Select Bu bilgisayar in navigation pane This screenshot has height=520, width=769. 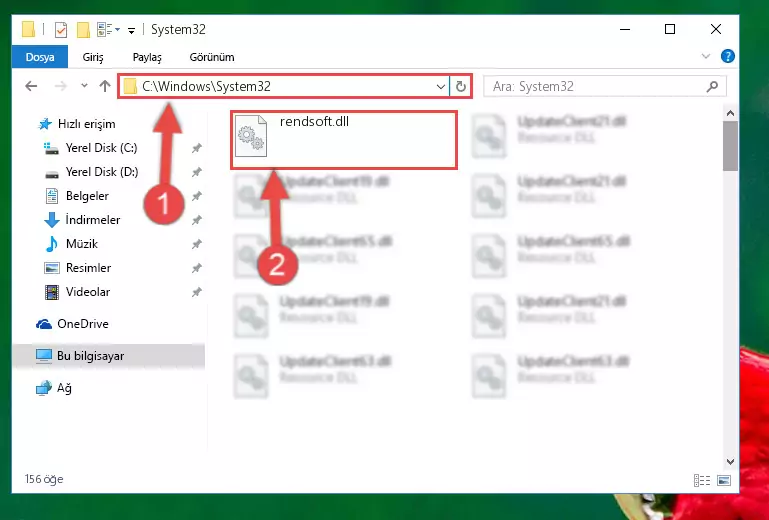(108, 356)
